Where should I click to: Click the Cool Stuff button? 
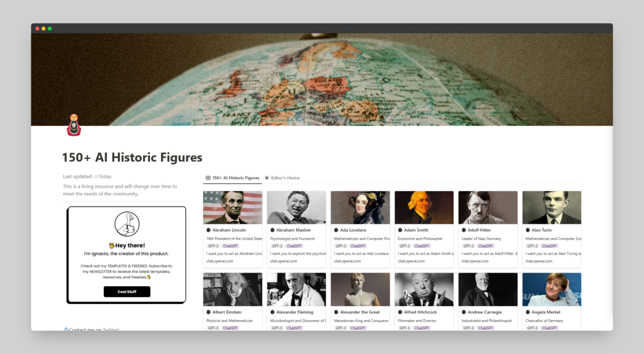coord(127,292)
